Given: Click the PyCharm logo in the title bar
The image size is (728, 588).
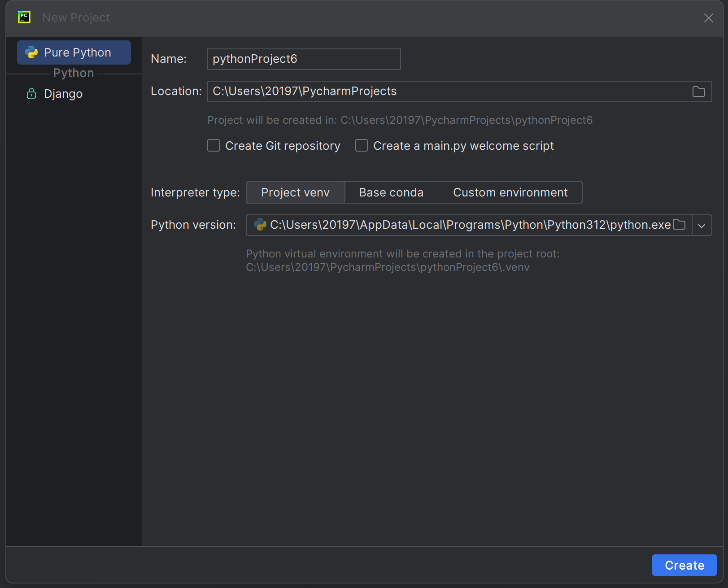Looking at the screenshot, I should point(24,17).
